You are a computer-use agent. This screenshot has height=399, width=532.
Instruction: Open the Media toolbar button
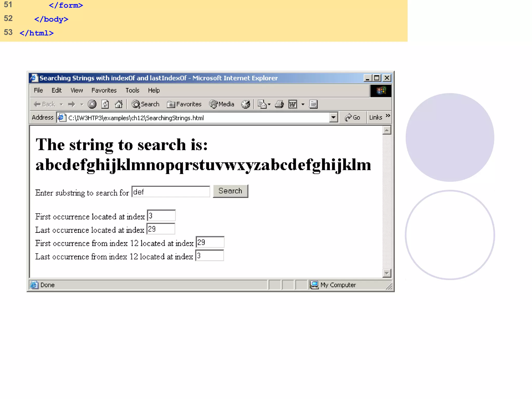[x=222, y=104]
